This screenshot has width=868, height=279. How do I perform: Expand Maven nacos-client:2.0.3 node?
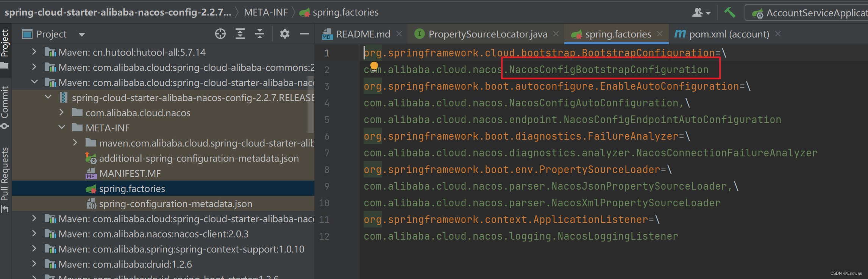(x=34, y=234)
